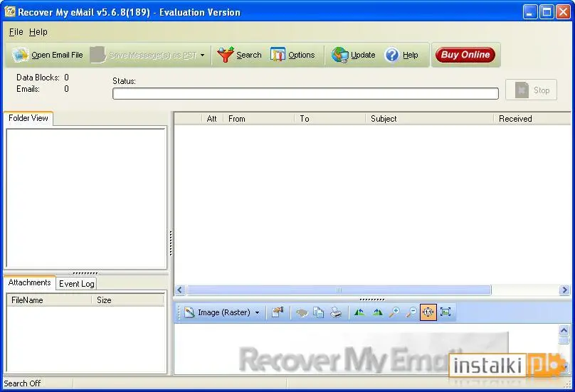Screen dimensions: 575x392
Task: Open the File menu
Action: [x=16, y=32]
